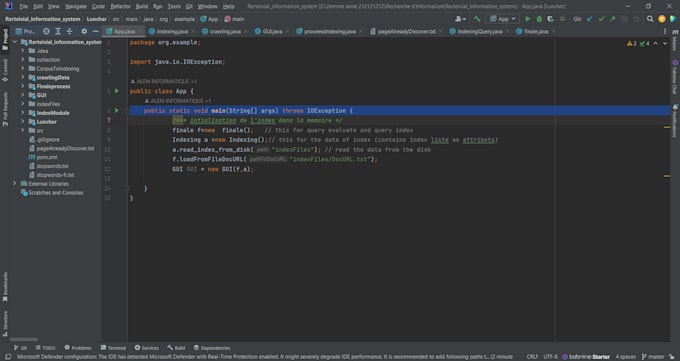The image size is (680, 361).
Task: Click the 'main' breadcrumb in navigation bar
Action: [x=234, y=19]
